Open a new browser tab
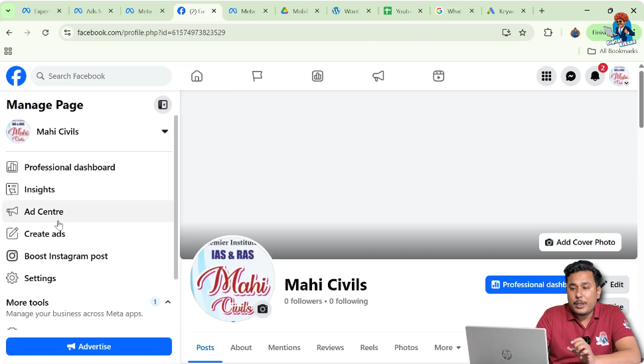 [542, 11]
